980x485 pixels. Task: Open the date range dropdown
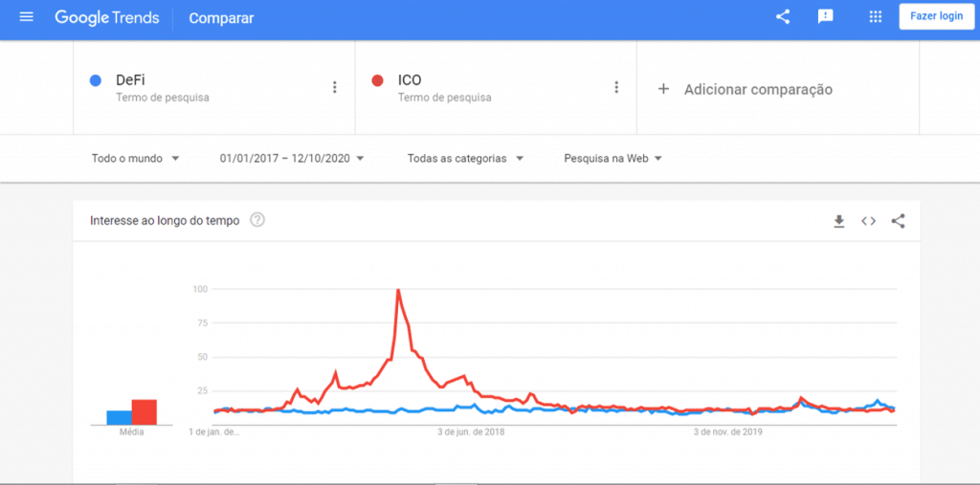click(292, 159)
